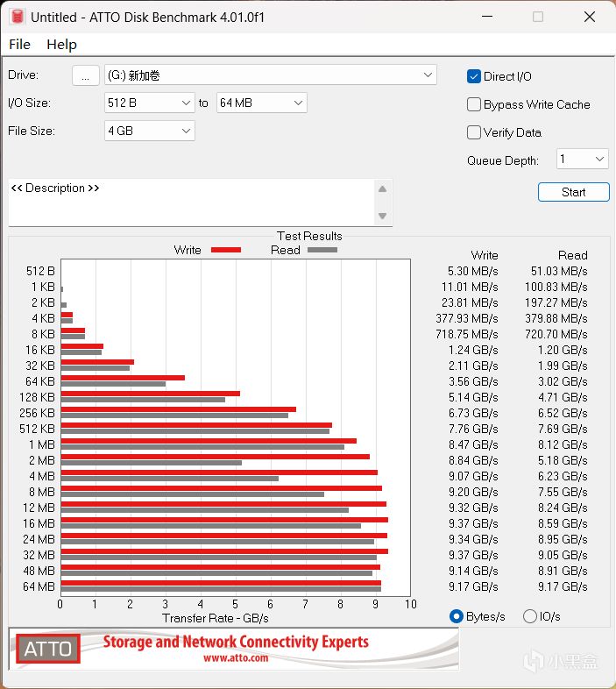616x689 pixels.
Task: Click the ATTO logo in the banner
Action: tap(48, 649)
